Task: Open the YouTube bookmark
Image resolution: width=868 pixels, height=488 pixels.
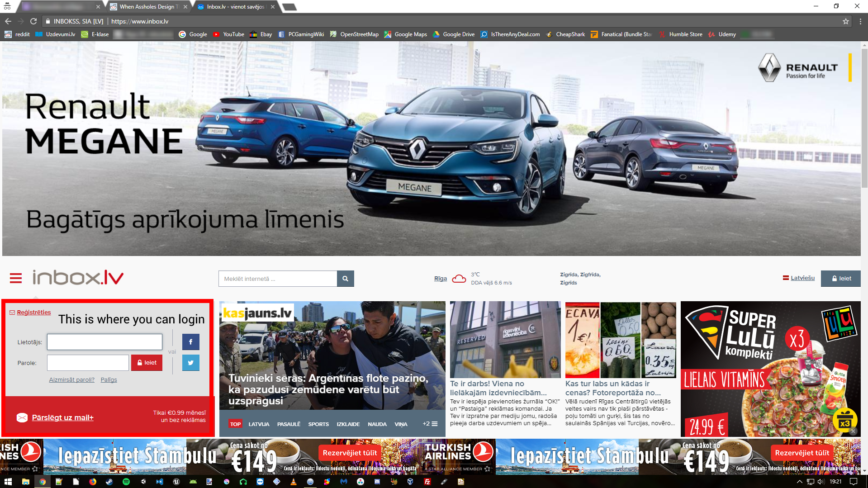Action: 229,34
